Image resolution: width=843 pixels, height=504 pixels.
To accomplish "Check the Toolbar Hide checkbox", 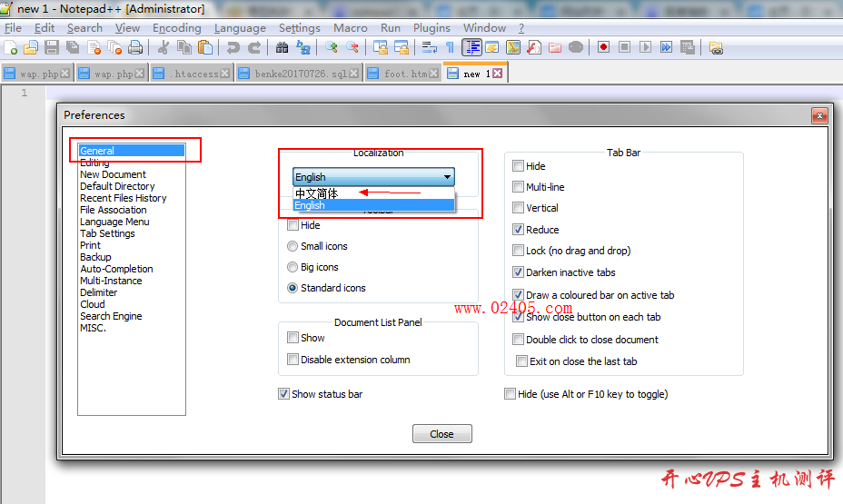I will [293, 224].
